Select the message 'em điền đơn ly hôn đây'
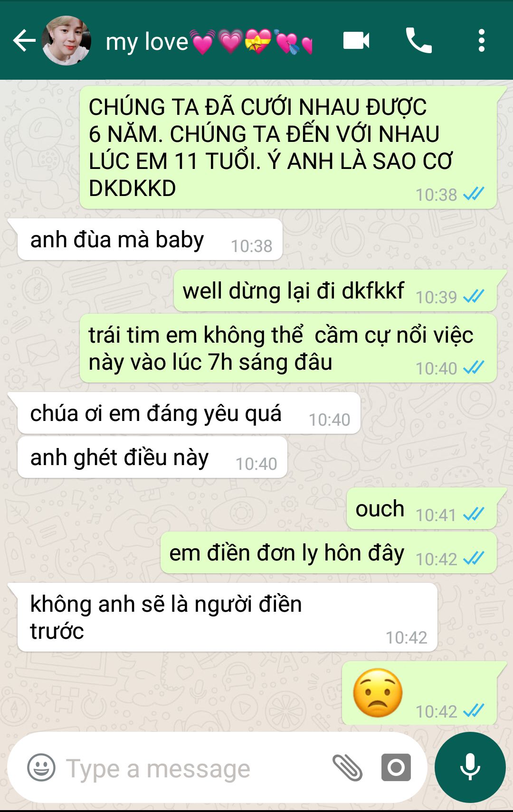The height and width of the screenshot is (812, 513). [x=329, y=553]
